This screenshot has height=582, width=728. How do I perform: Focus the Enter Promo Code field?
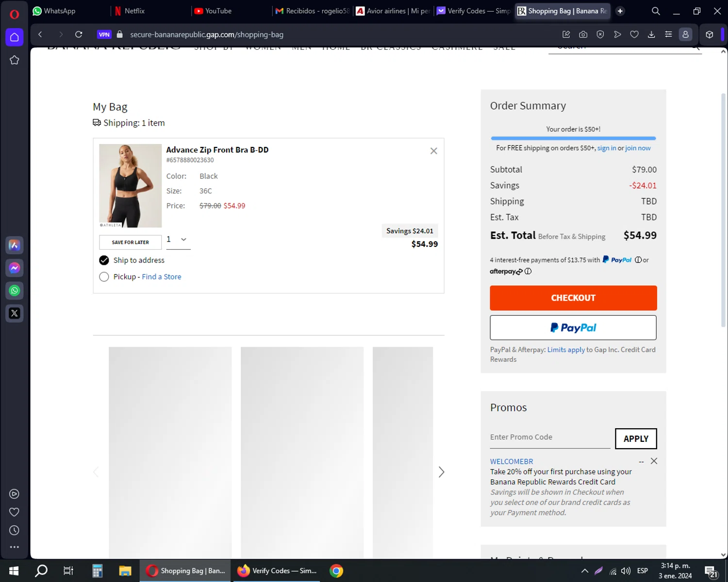[550, 437]
